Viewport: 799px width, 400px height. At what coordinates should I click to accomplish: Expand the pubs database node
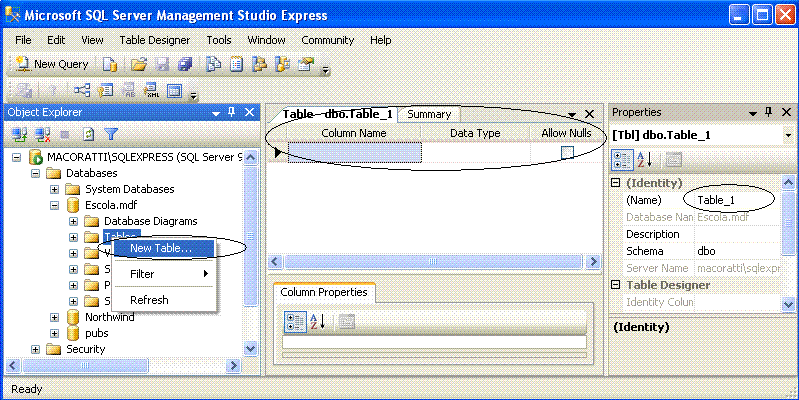point(55,333)
